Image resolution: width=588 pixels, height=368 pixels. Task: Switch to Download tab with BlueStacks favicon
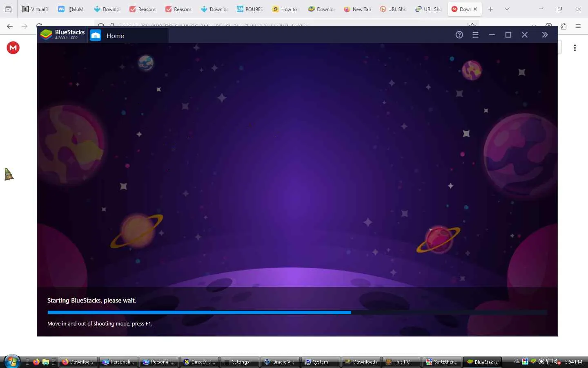click(x=321, y=9)
